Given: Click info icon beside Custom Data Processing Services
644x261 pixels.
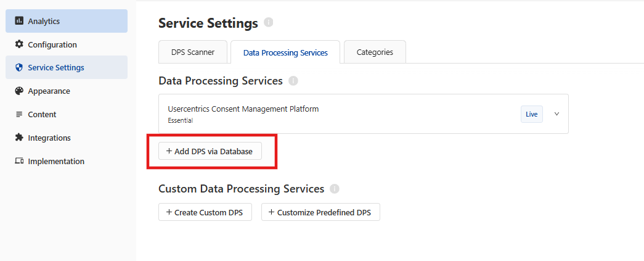Looking at the screenshot, I should coord(335,189).
